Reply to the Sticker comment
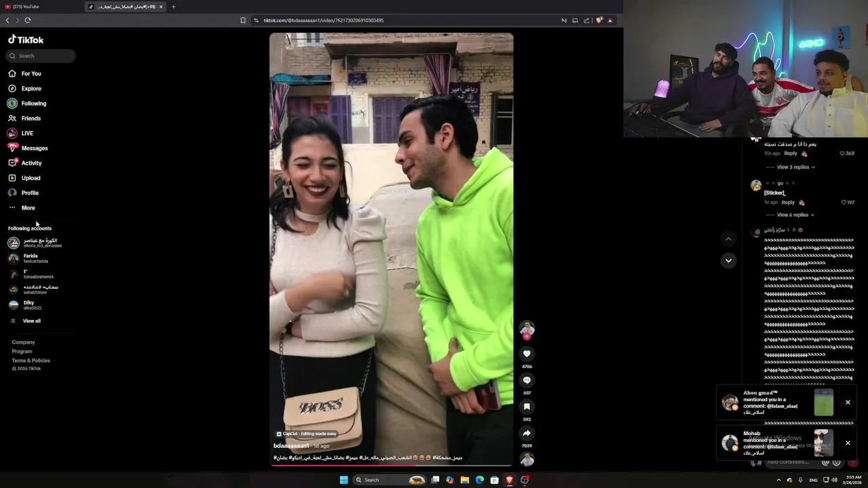This screenshot has width=868, height=488. click(788, 203)
